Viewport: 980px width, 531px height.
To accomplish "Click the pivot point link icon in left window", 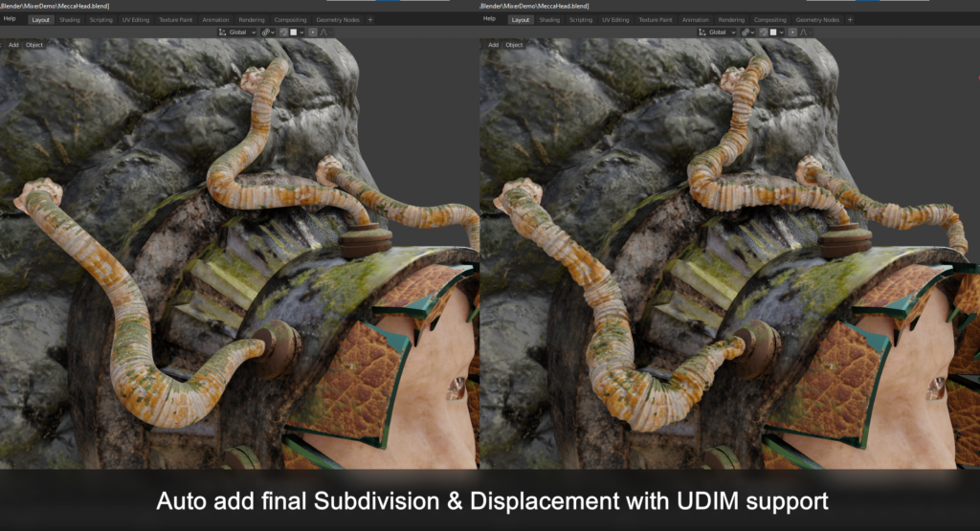I will [x=266, y=33].
